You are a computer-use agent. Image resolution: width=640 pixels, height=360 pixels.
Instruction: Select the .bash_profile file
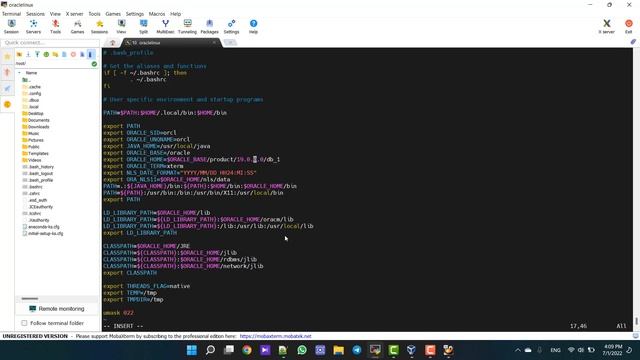pos(38,180)
